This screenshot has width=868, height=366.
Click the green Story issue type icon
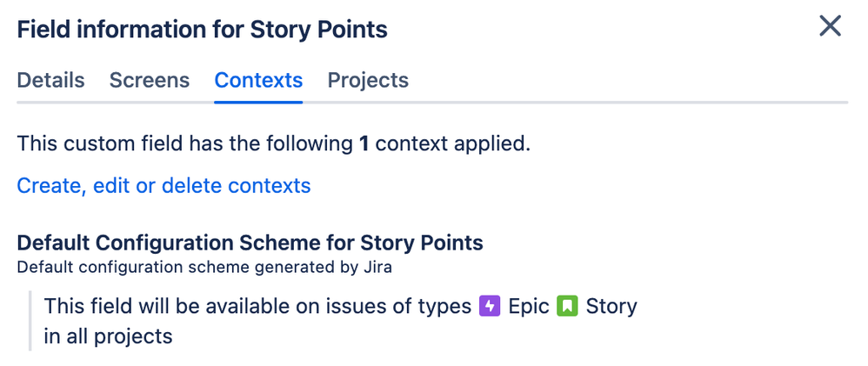point(568,307)
